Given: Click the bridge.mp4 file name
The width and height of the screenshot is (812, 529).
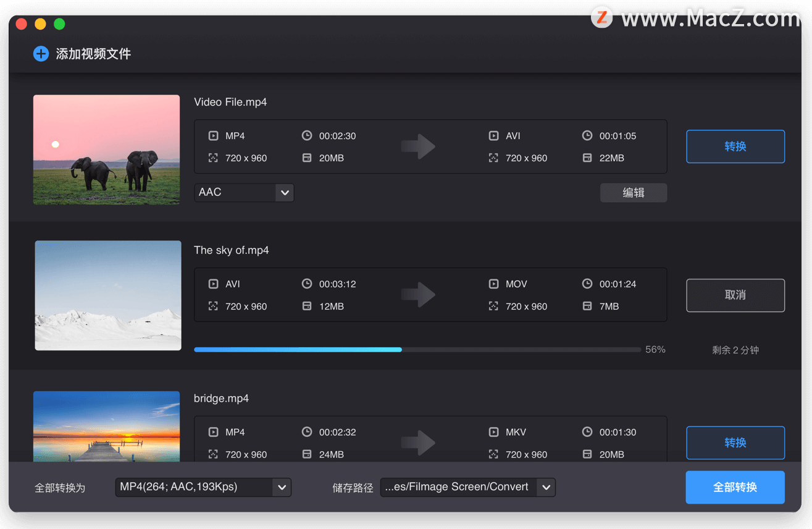Looking at the screenshot, I should (x=221, y=399).
